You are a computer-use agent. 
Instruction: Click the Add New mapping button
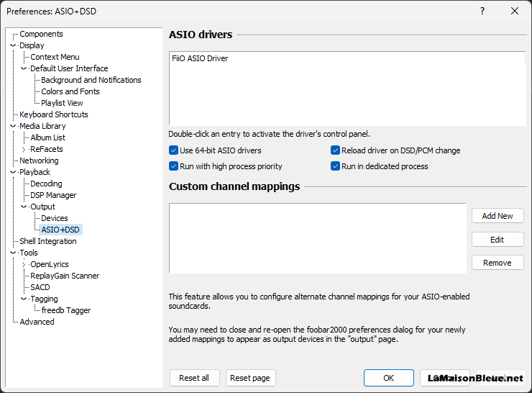coord(497,216)
